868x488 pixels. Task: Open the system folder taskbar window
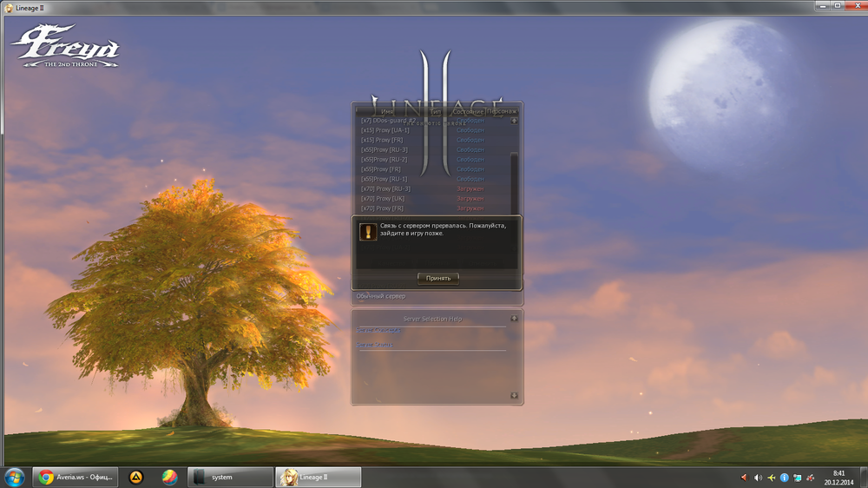[230, 477]
